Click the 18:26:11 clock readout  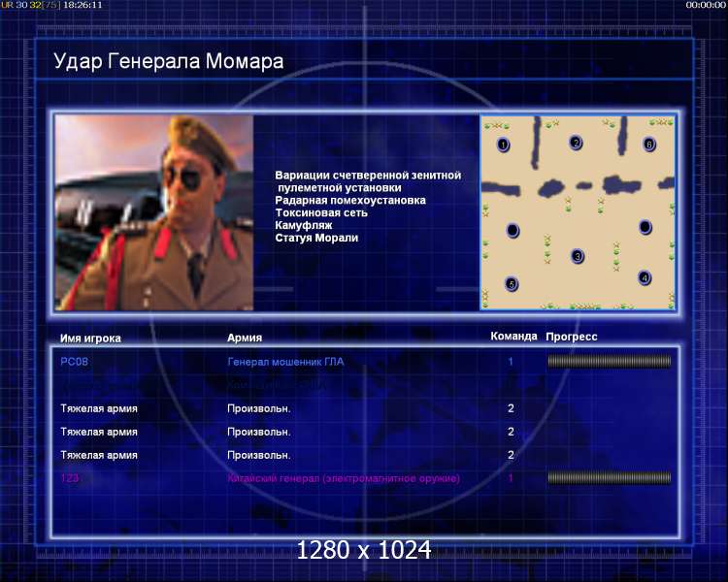click(83, 5)
